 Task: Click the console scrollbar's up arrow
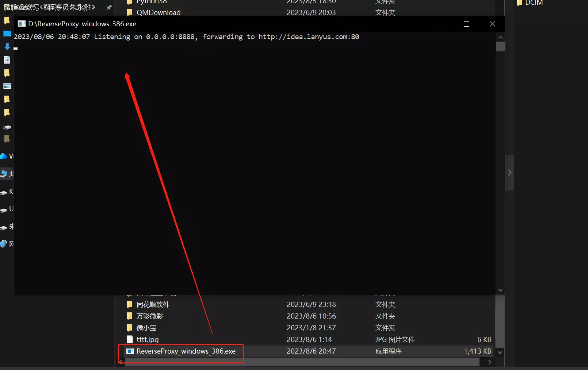point(500,37)
